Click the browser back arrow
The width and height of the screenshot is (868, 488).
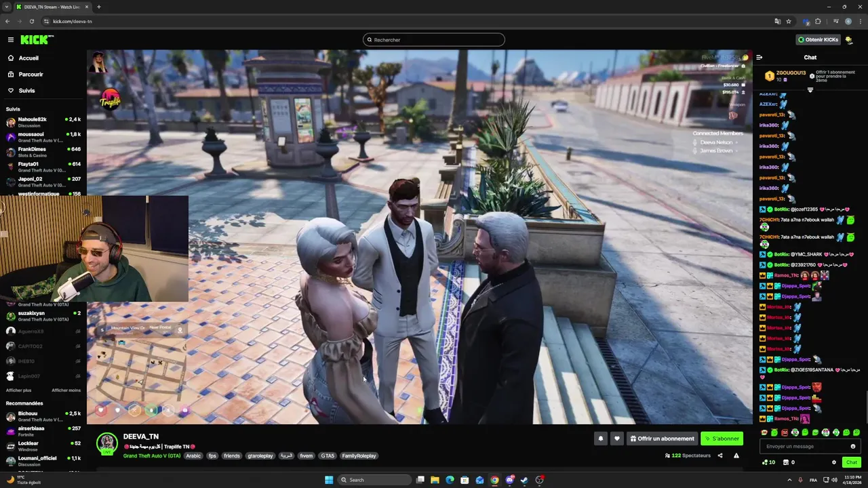point(7,21)
